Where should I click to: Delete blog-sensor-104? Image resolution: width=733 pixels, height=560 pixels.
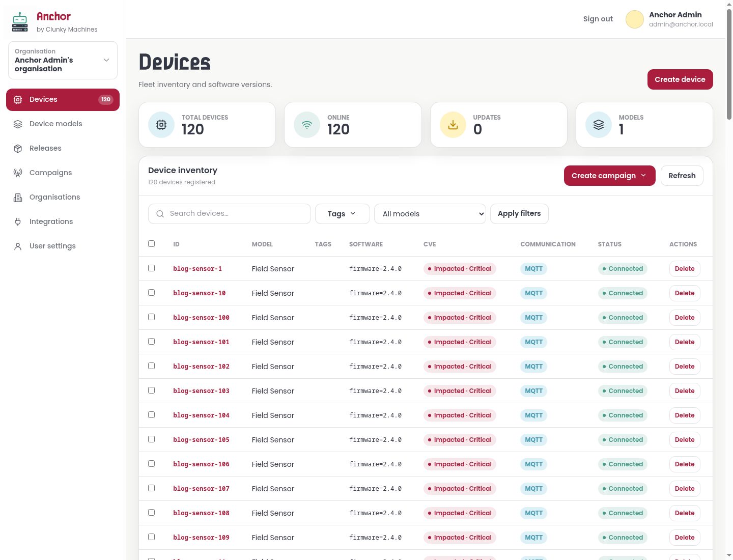click(685, 415)
